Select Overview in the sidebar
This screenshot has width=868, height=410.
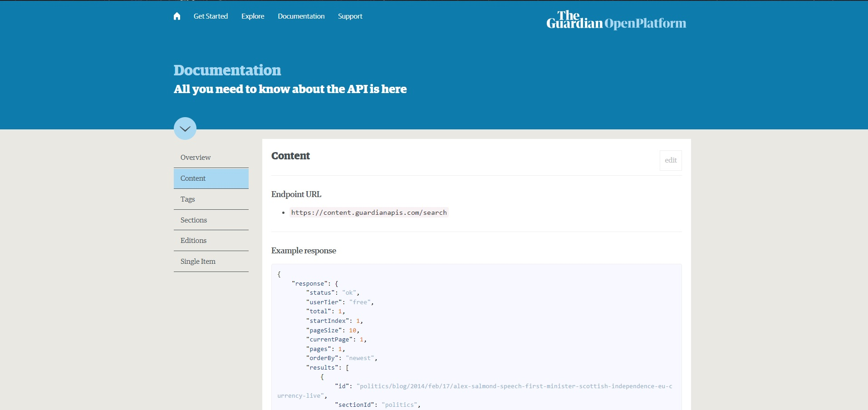pos(195,157)
